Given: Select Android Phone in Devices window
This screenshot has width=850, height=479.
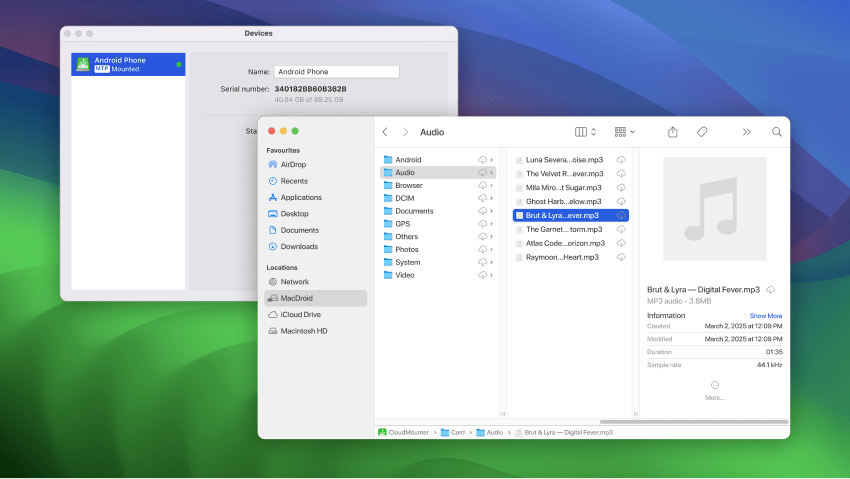Looking at the screenshot, I should coord(128,64).
